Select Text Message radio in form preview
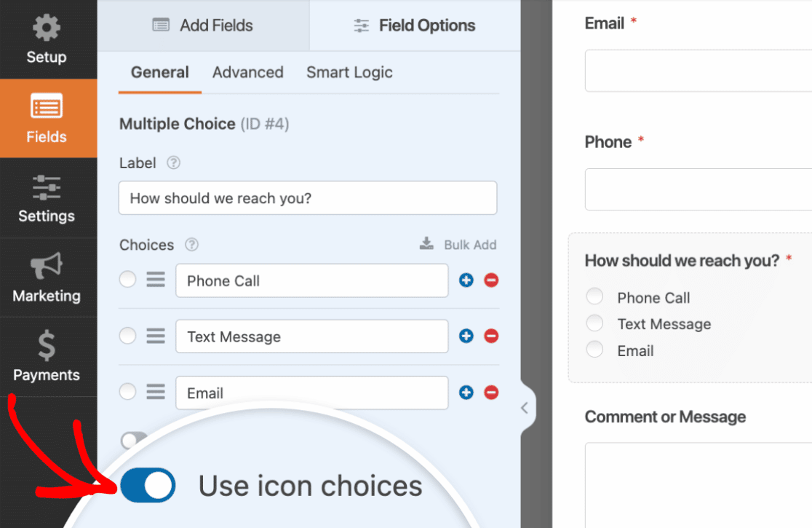The width and height of the screenshot is (812, 528). tap(595, 323)
